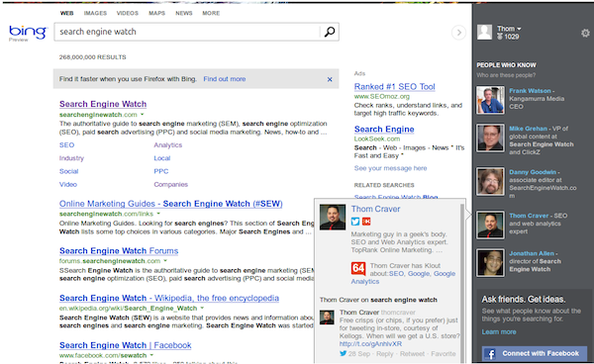The height and width of the screenshot is (364, 594).
Task: Click the round right-arrow sidebar button
Action: click(458, 33)
